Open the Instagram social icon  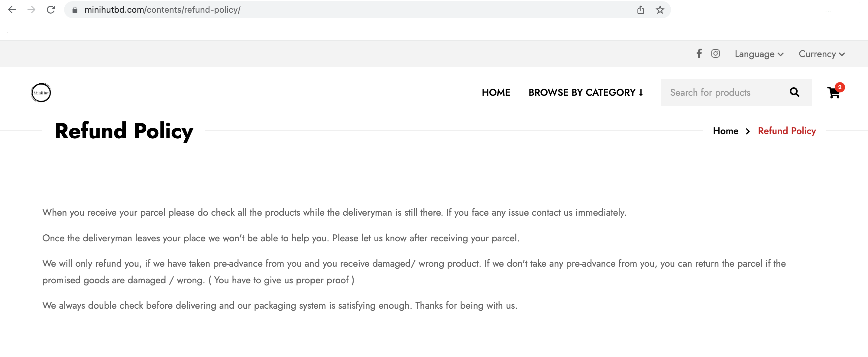[715, 53]
